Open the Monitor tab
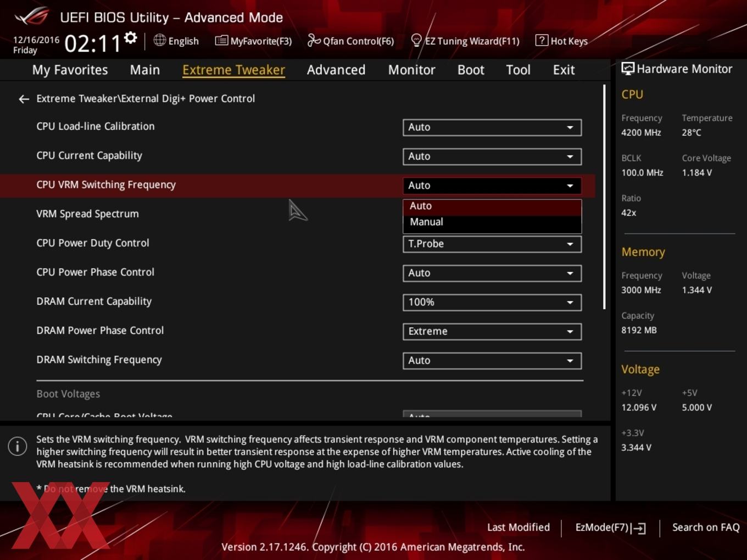747x560 pixels. 411,70
